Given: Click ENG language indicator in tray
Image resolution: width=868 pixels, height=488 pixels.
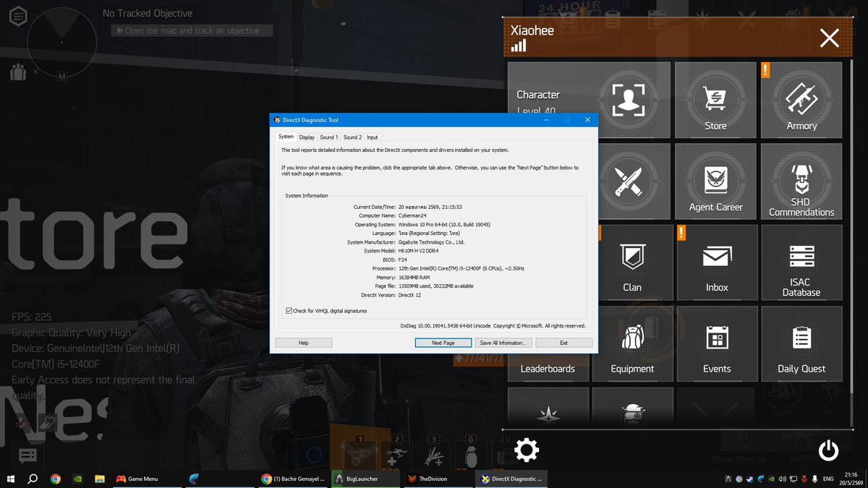Looking at the screenshot, I should click(829, 479).
